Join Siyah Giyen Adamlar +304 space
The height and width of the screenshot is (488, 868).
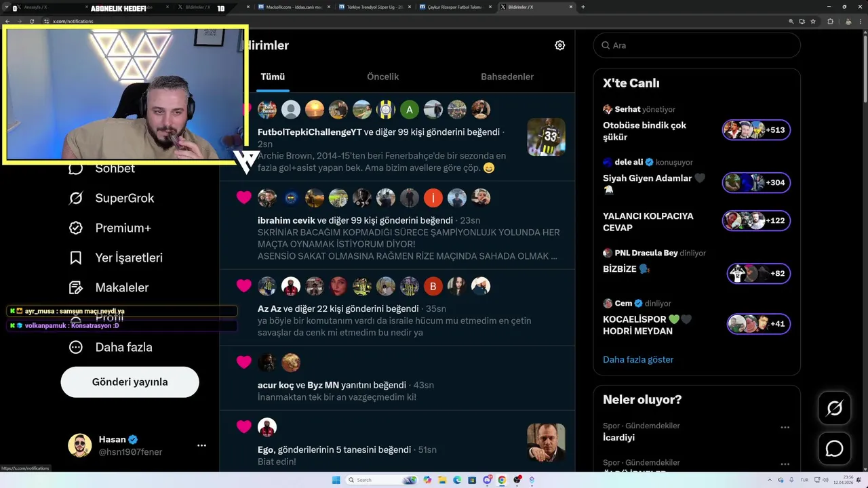[x=756, y=182]
